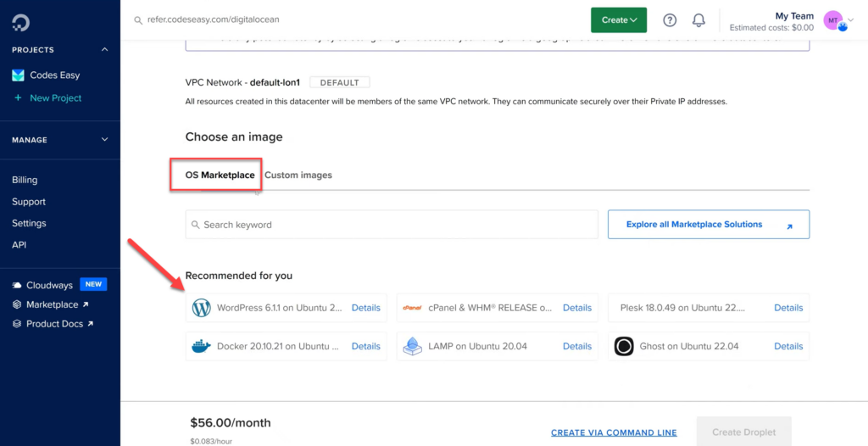Click the MT team avatar

[x=834, y=20]
